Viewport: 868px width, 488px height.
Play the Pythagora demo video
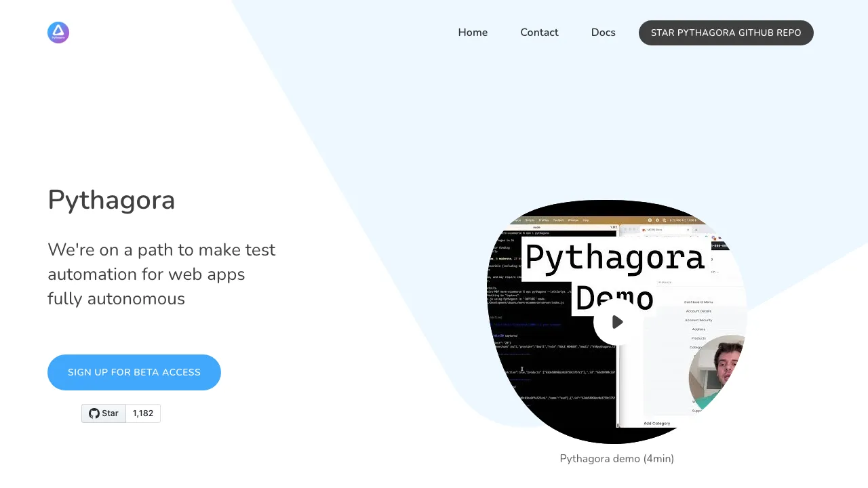(x=616, y=322)
